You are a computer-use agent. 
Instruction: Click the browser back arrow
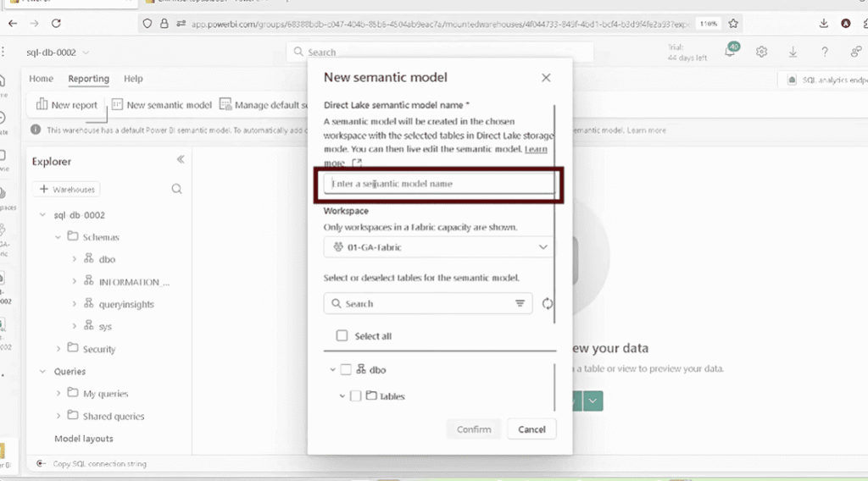13,23
